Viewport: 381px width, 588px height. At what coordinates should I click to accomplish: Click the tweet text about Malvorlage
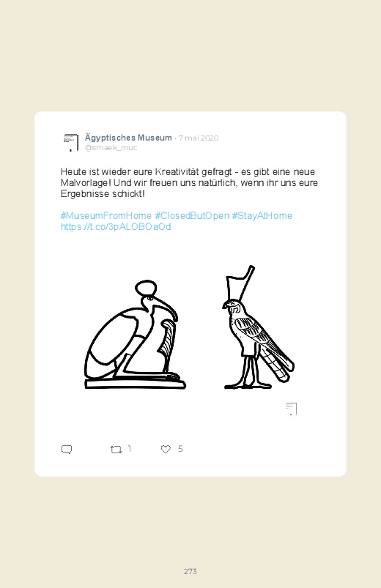pos(189,182)
